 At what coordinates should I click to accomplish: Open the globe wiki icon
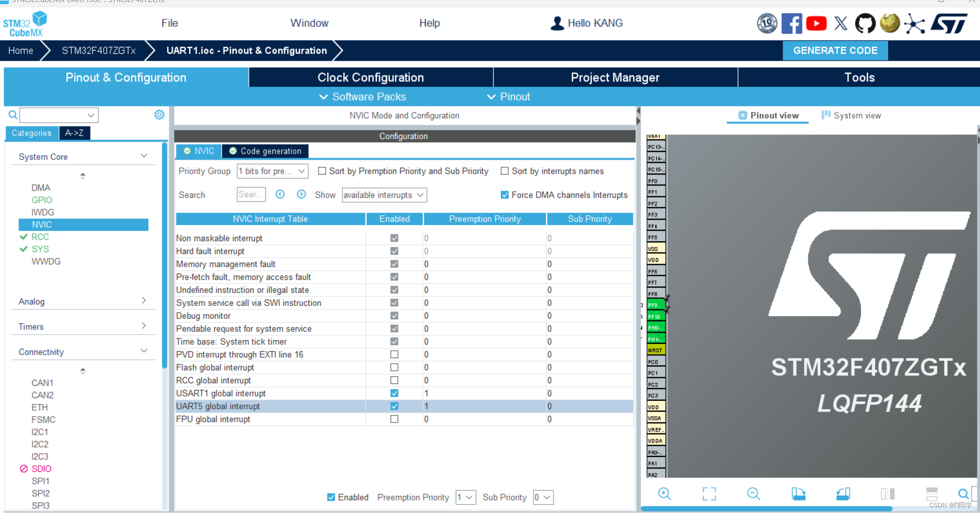[x=890, y=23]
